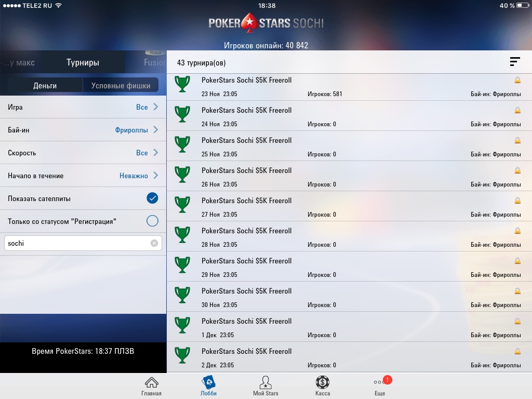Switch to Деньги real money mode

45,86
